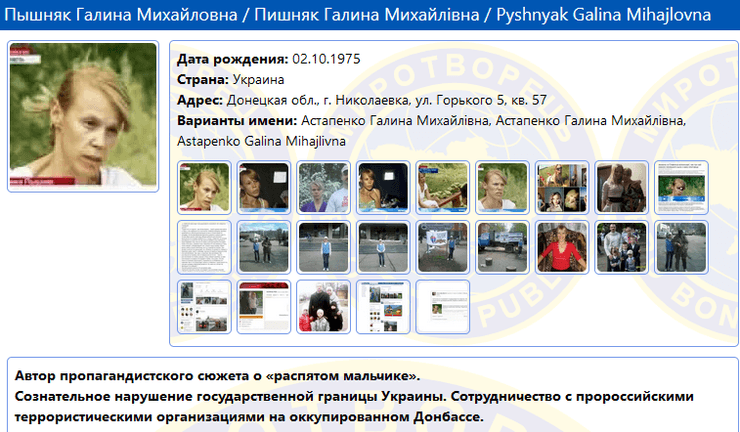
Task: Open the second top-row thumbnail with dark studio background
Action: coord(263,188)
